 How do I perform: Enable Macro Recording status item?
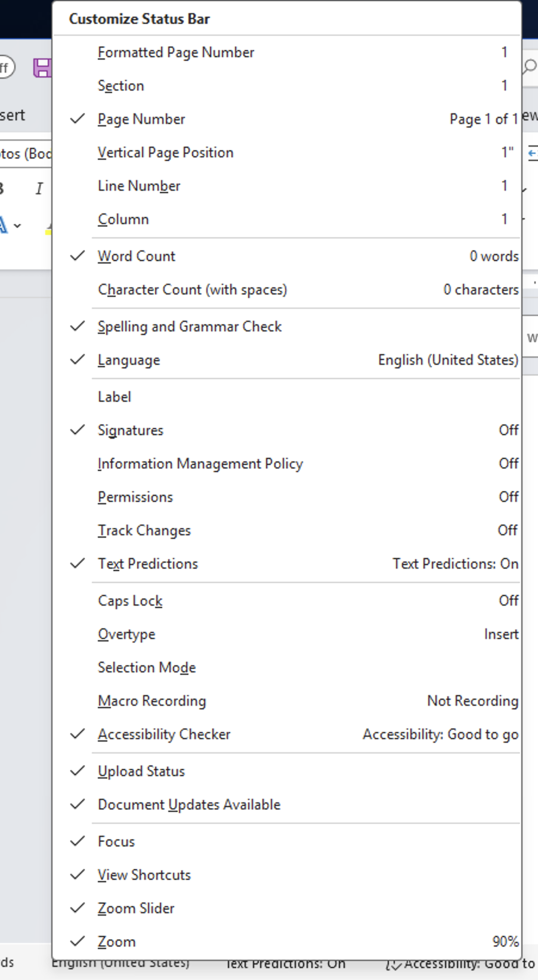(x=151, y=701)
